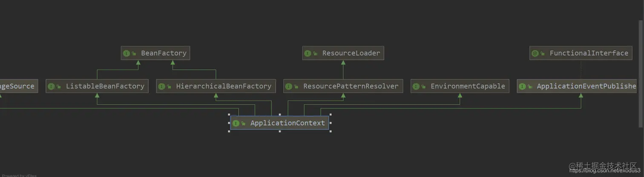Click the interface icon on HierarchicalBeanFactory
The height and width of the screenshot is (177, 644).
161,86
